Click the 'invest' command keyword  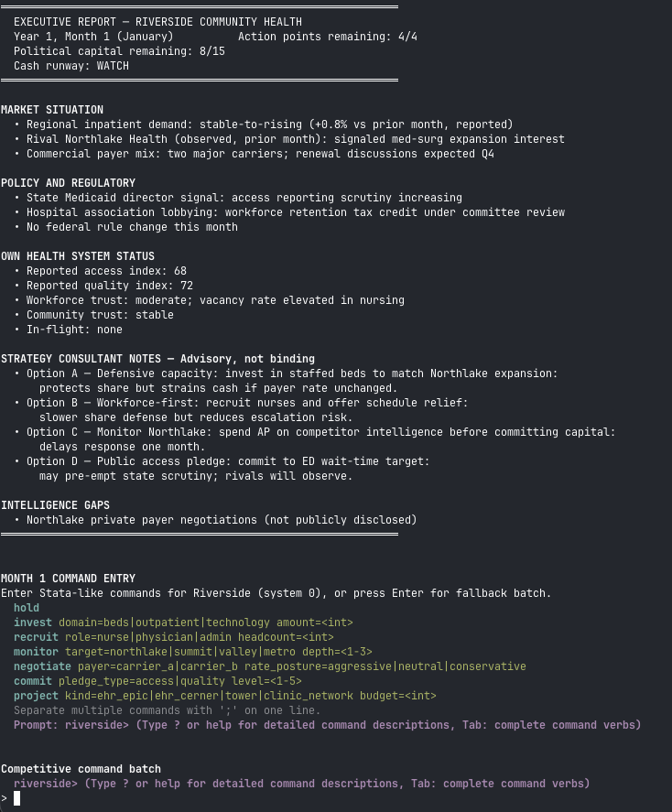pos(33,623)
